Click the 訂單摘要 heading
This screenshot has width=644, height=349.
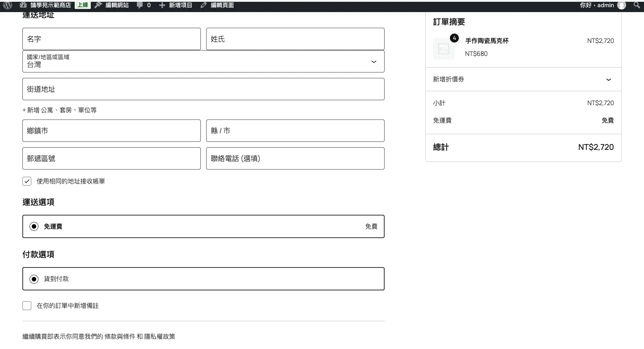pyautogui.click(x=449, y=22)
